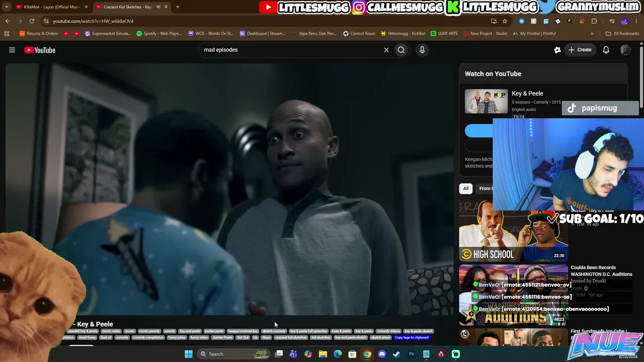Open the YouTube account avatar menu
The image size is (644, 362).
[x=625, y=50]
